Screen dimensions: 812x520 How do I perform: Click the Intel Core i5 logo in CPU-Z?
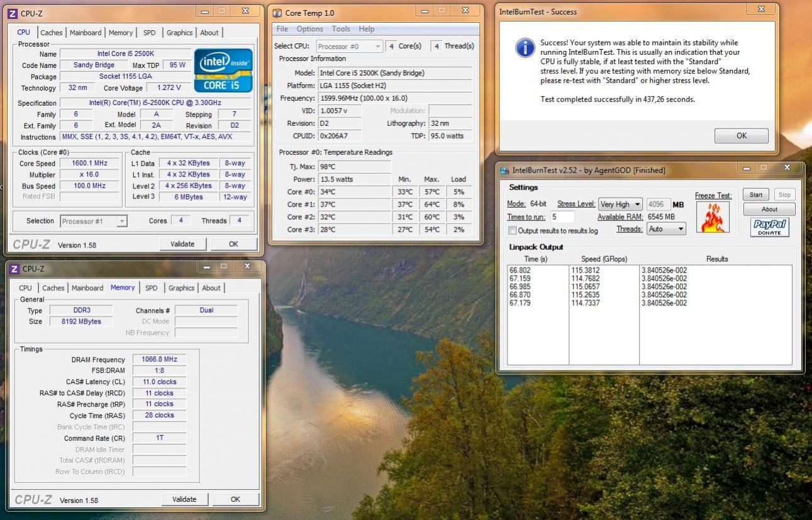coord(223,71)
